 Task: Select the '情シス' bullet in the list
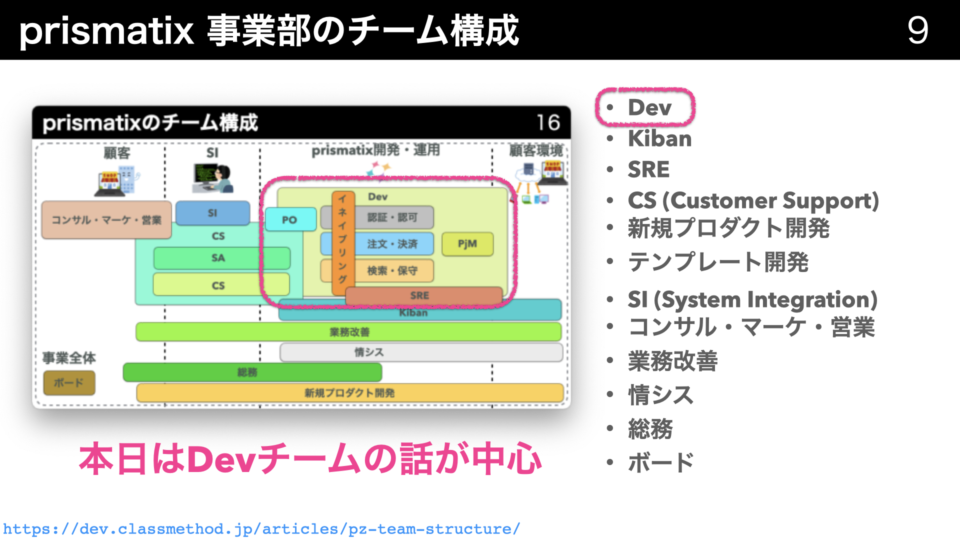coord(661,395)
